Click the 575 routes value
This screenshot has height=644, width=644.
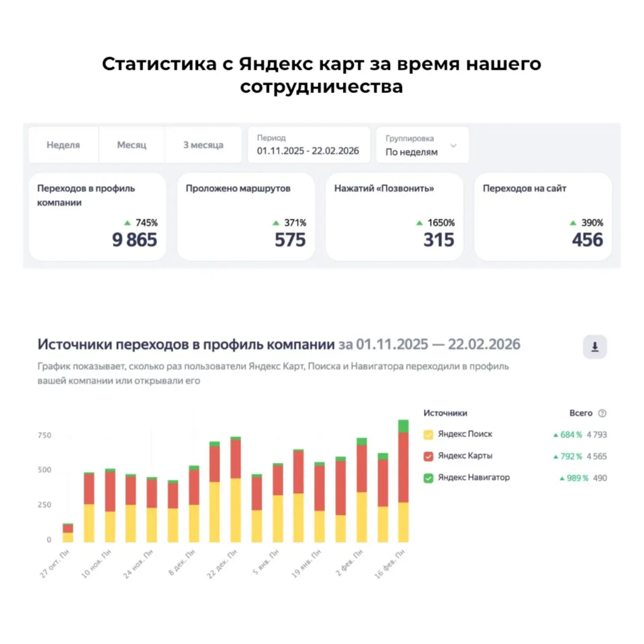[290, 240]
